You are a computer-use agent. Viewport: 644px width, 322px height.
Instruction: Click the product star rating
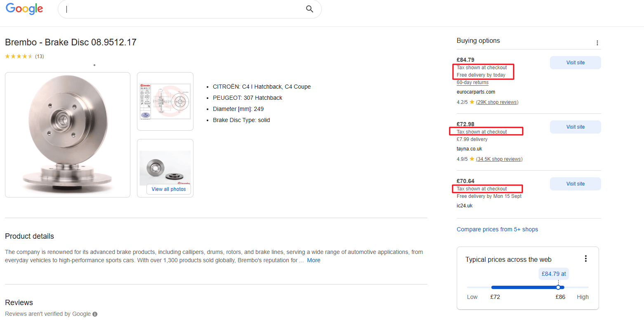[19, 56]
